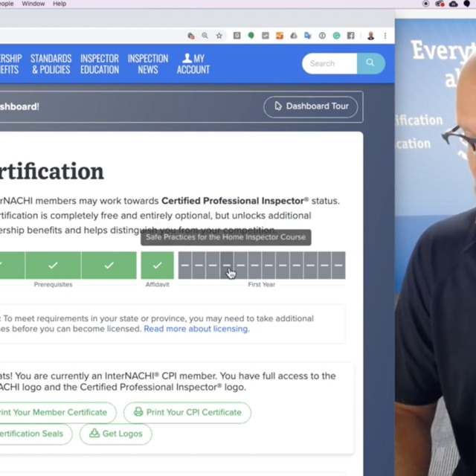Viewport: 476px width, 476px height.
Task: Open the My Account menu
Action: [x=193, y=64]
